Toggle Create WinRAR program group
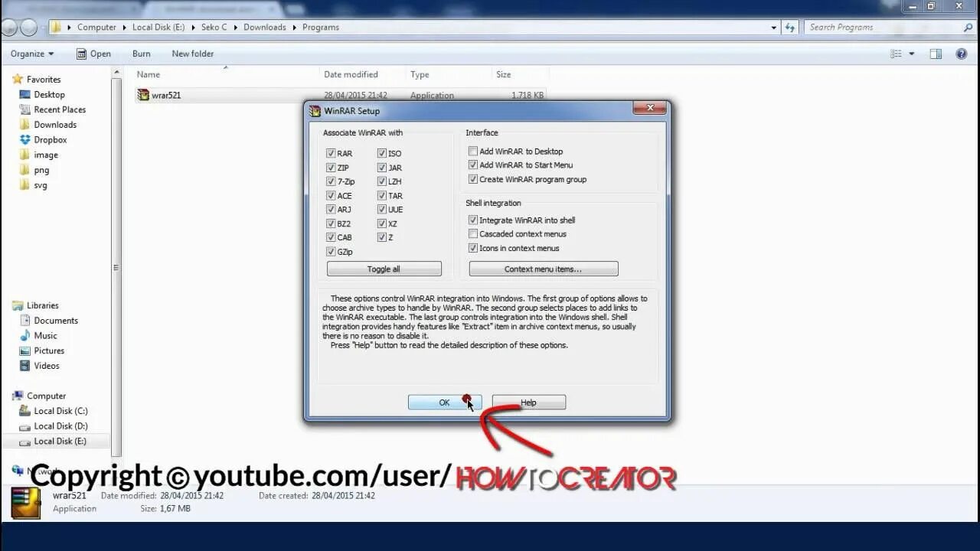The height and width of the screenshot is (551, 980). tap(473, 179)
